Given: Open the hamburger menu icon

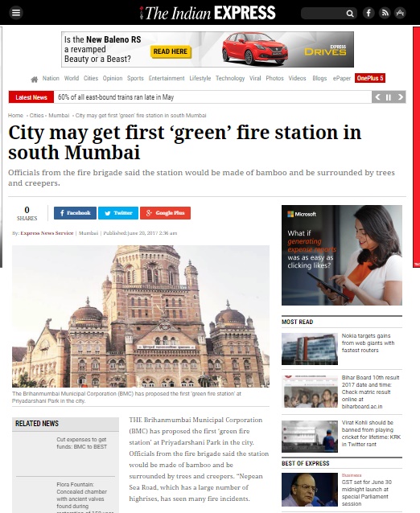Looking at the screenshot, I should (x=16, y=13).
